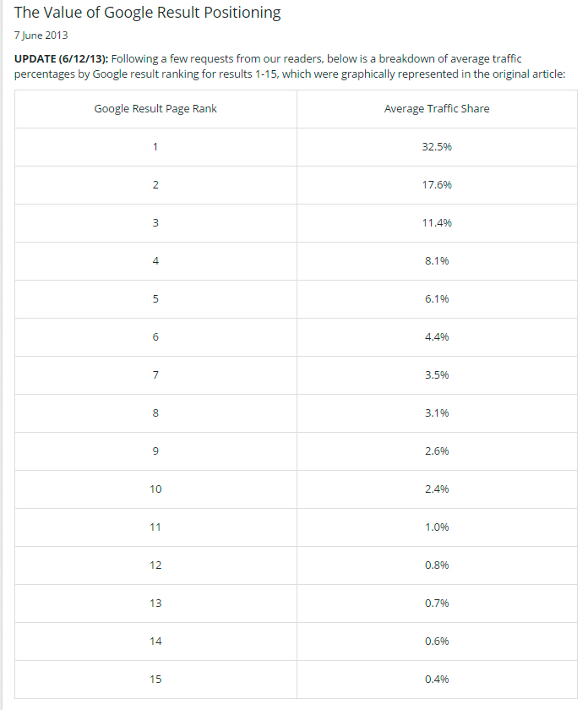This screenshot has width=588, height=710.
Task: Click the rank 12 cell
Action: click(x=155, y=565)
